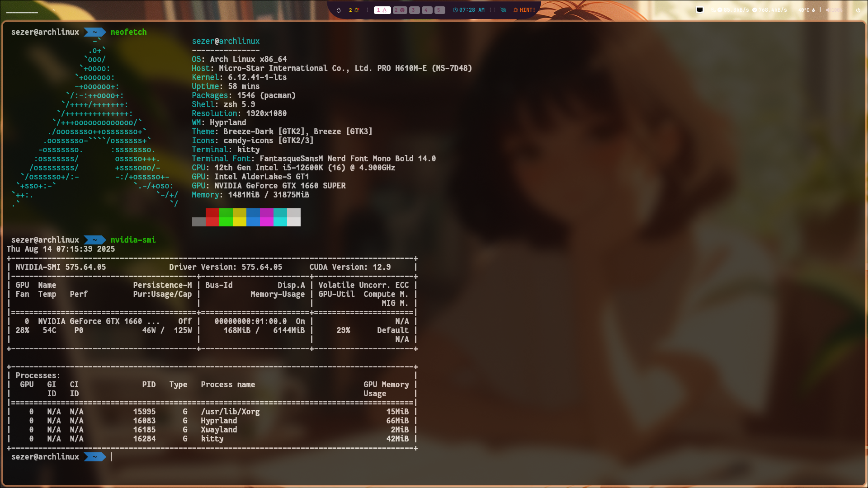Click the typed 'neofetch' command
Screen dimensions: 868x488
[x=128, y=32]
